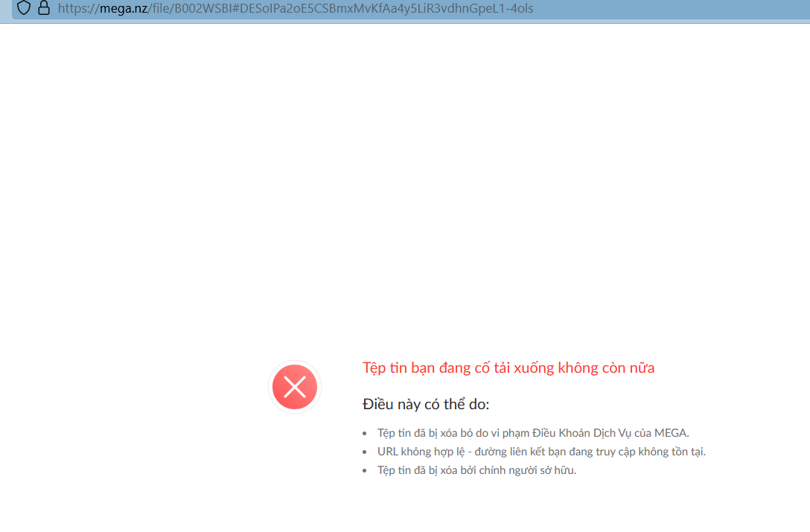Click the shield tracking protection icon
The width and height of the screenshot is (810, 532).
24,7
